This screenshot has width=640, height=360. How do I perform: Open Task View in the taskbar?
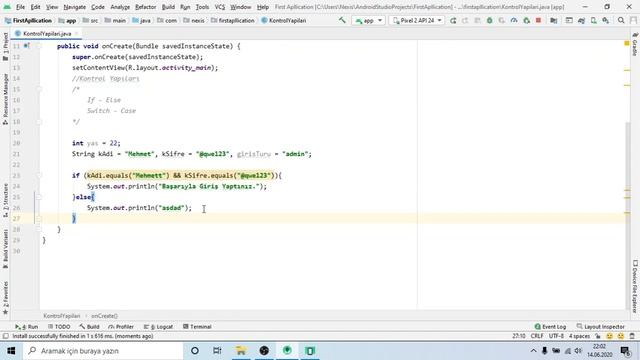[217, 351]
